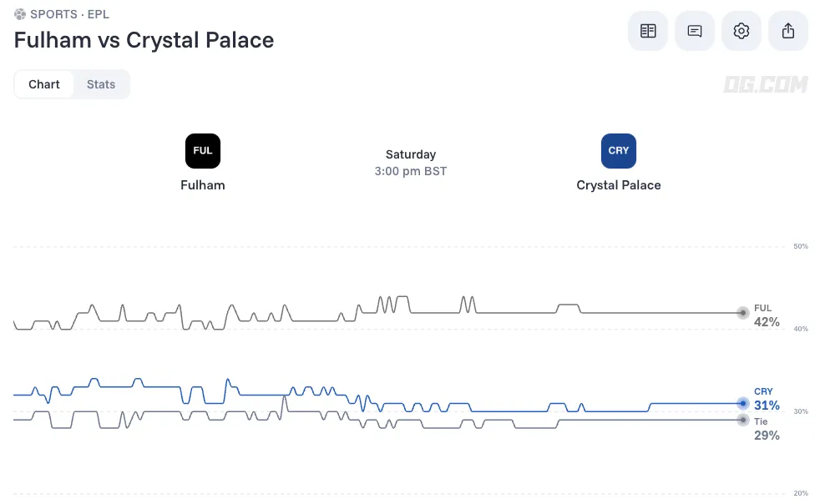Switch to the Chart tab
This screenshot has width=825, height=504.
point(44,84)
